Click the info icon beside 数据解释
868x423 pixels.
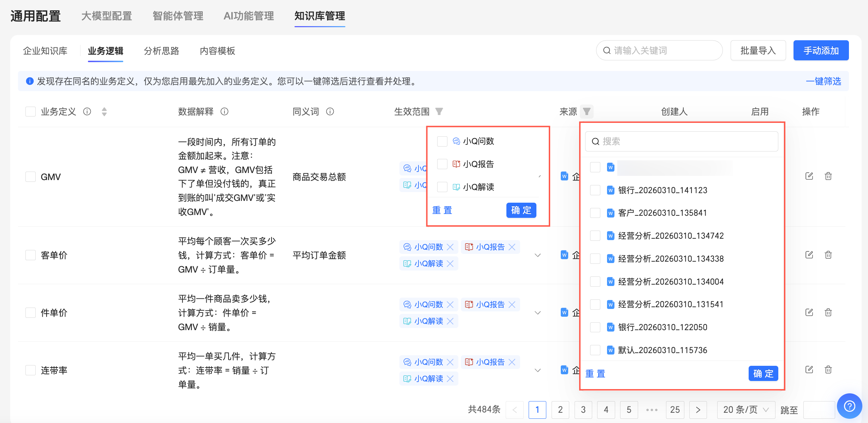click(x=224, y=112)
